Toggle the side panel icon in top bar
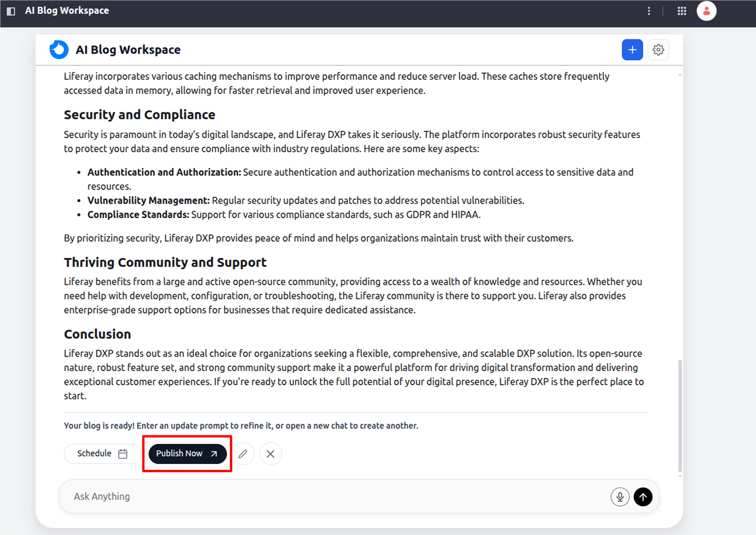 coord(11,11)
